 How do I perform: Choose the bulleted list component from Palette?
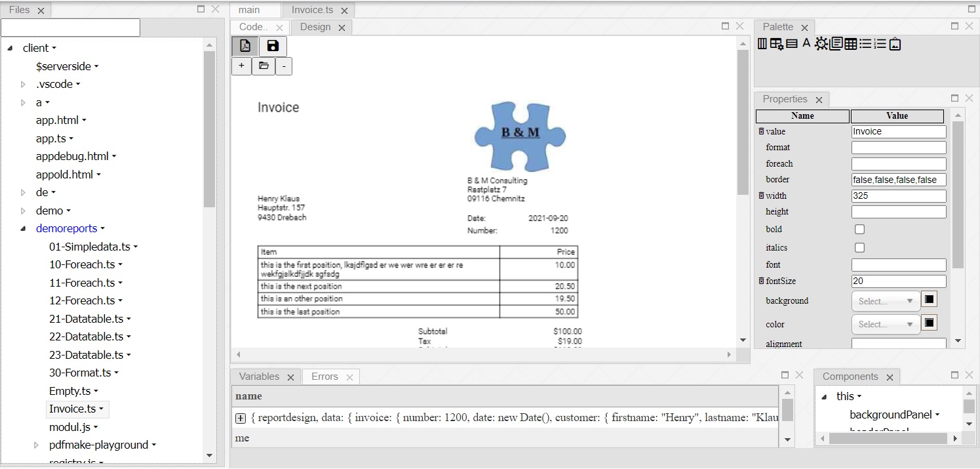pyautogui.click(x=865, y=43)
